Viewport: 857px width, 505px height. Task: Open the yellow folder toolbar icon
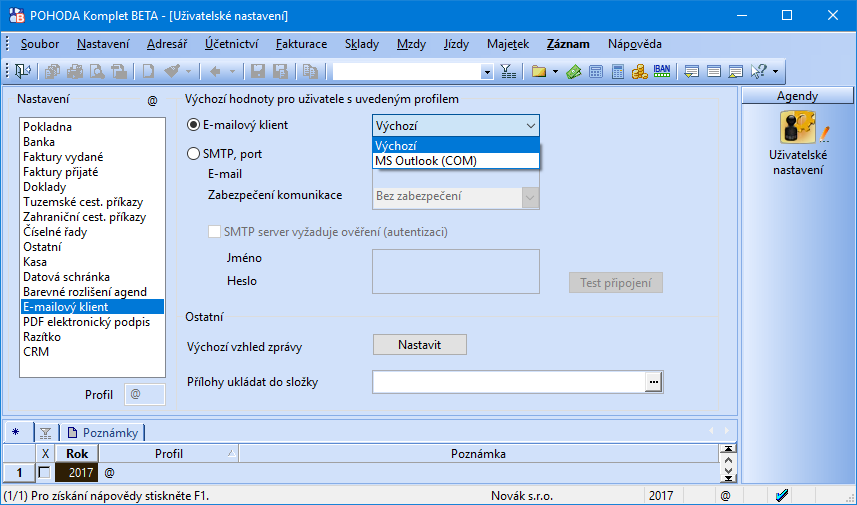[539, 71]
